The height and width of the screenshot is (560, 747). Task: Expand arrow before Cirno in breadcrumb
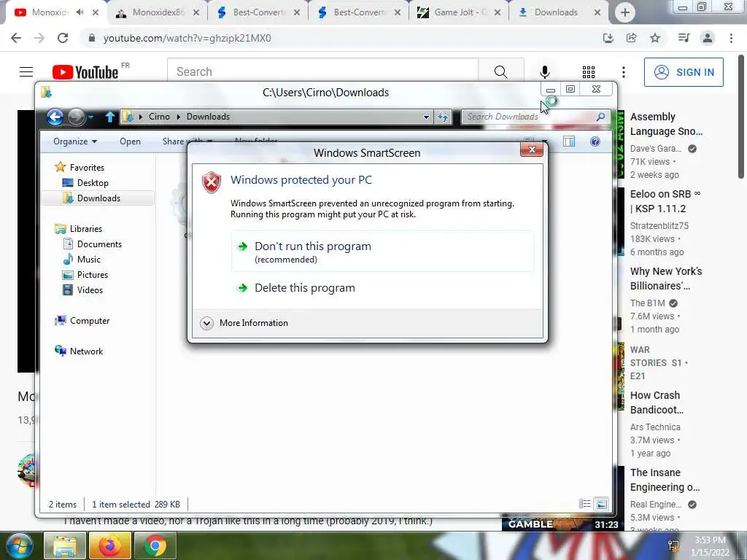coord(141,117)
